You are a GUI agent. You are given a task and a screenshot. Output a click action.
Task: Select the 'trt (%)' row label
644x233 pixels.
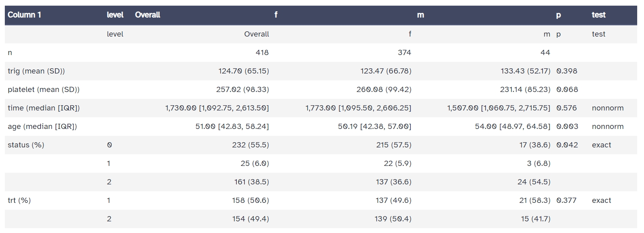coord(19,200)
